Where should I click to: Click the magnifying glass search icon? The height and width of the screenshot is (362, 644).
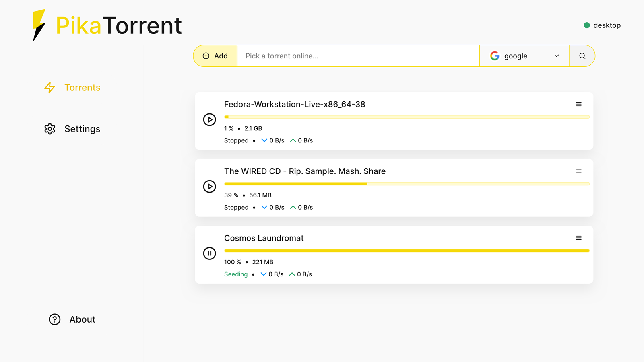point(582,56)
